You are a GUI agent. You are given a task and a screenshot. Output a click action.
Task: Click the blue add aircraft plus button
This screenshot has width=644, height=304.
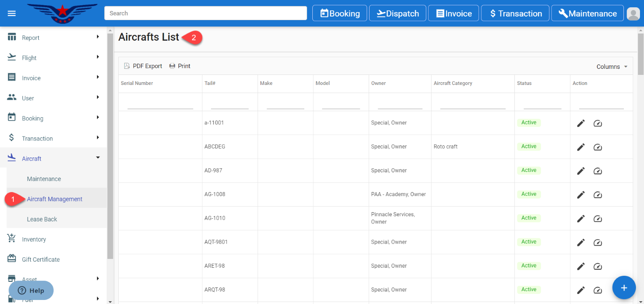click(x=623, y=287)
